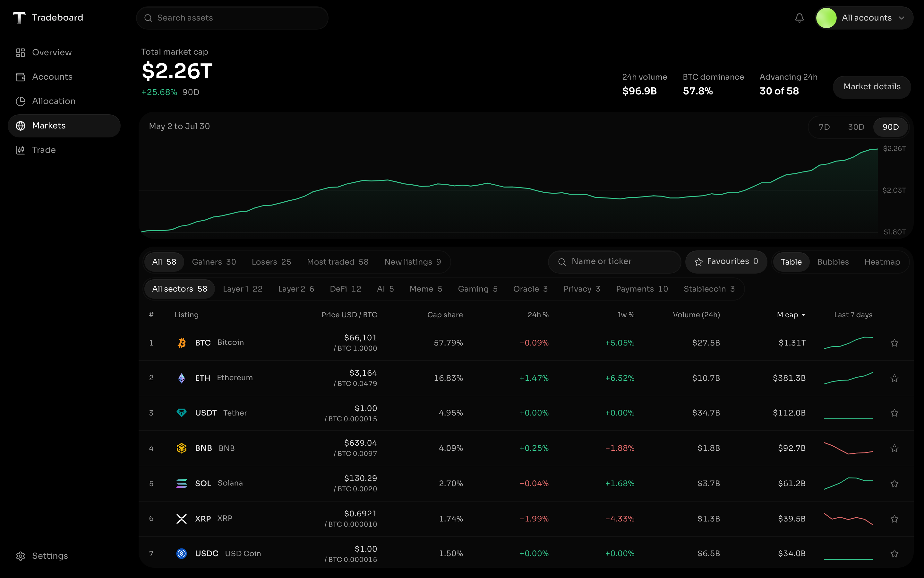
Task: Sort by M cap column
Action: [x=791, y=315]
